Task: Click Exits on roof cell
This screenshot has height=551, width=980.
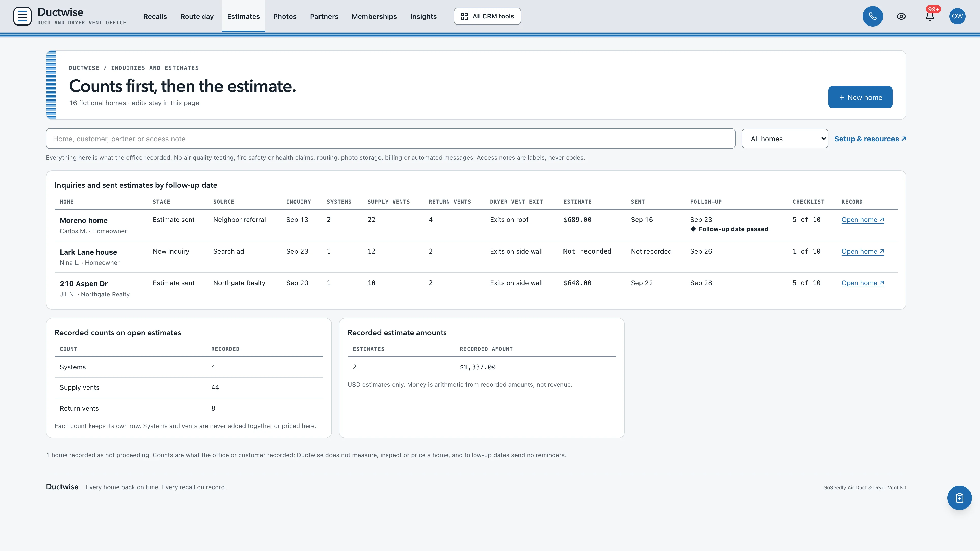Action: [x=509, y=220]
